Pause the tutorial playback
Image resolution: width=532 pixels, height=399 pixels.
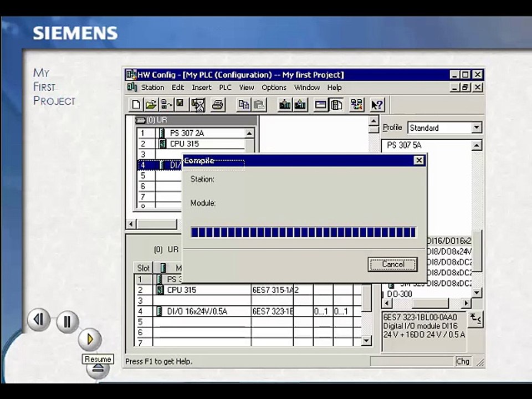67,321
